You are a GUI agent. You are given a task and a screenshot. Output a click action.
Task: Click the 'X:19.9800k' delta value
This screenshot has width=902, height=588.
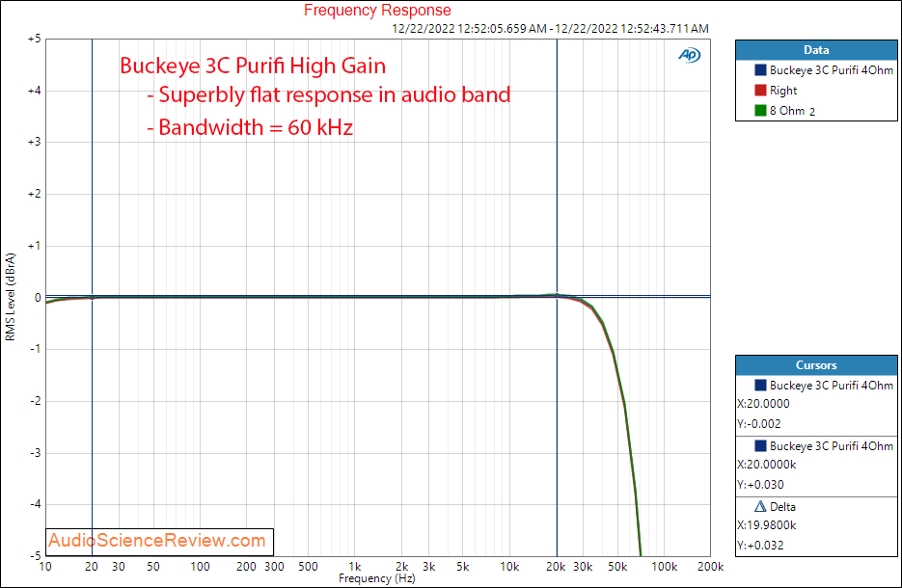[x=767, y=525]
